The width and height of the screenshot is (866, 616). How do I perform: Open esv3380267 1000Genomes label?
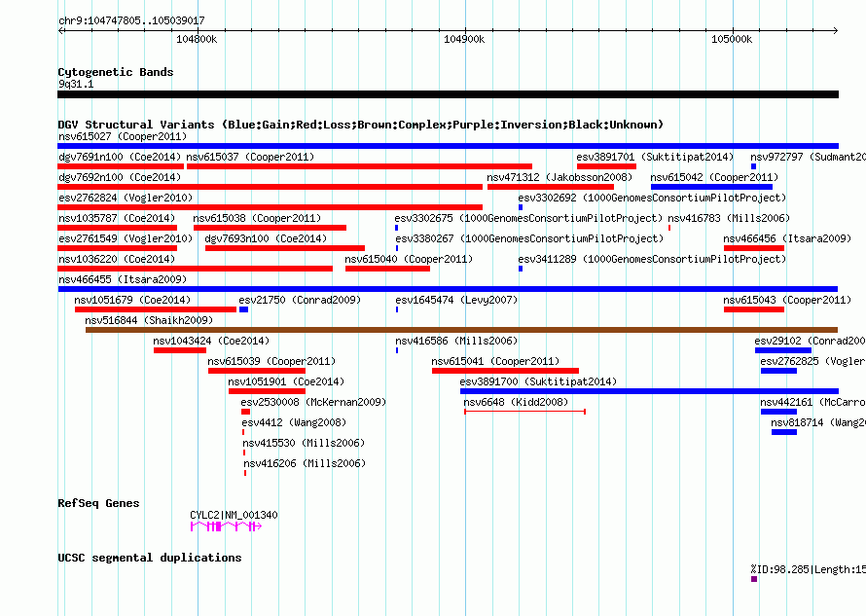pyautogui.click(x=529, y=238)
